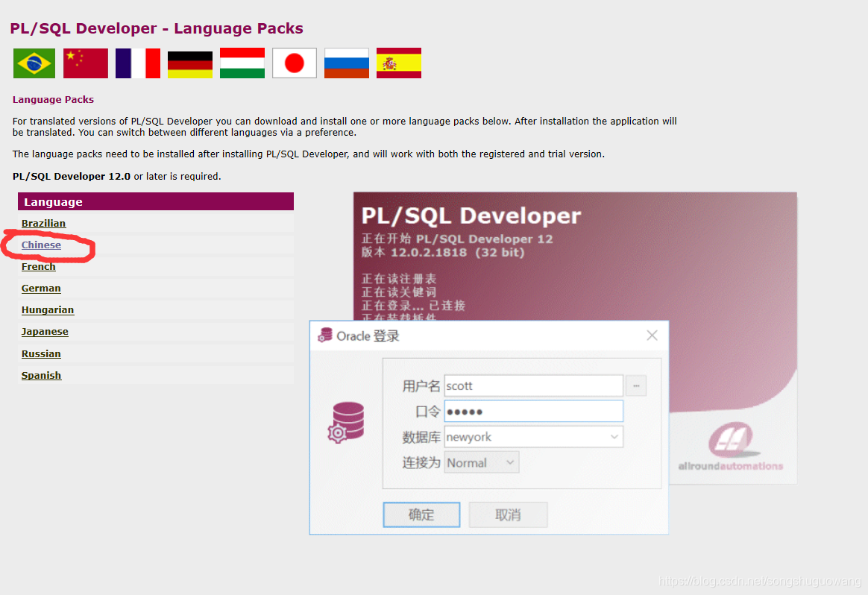Viewport: 868px width, 595px height.
Task: Click the Russian flag icon
Action: (347, 63)
